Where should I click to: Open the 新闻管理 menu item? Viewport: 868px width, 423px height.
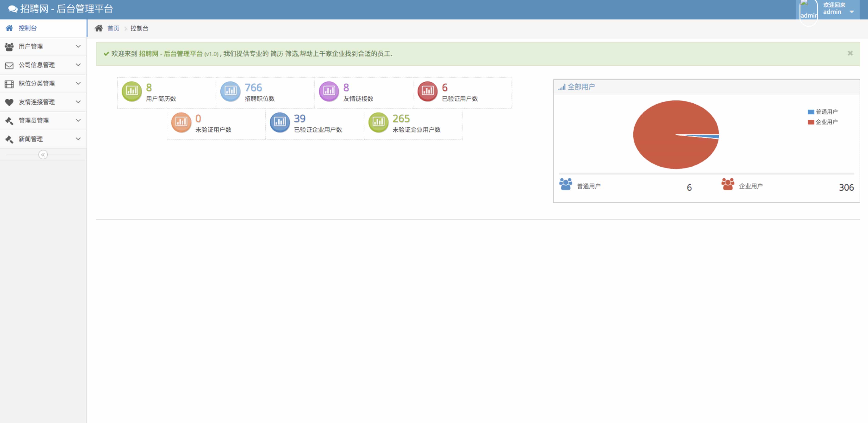click(44, 139)
